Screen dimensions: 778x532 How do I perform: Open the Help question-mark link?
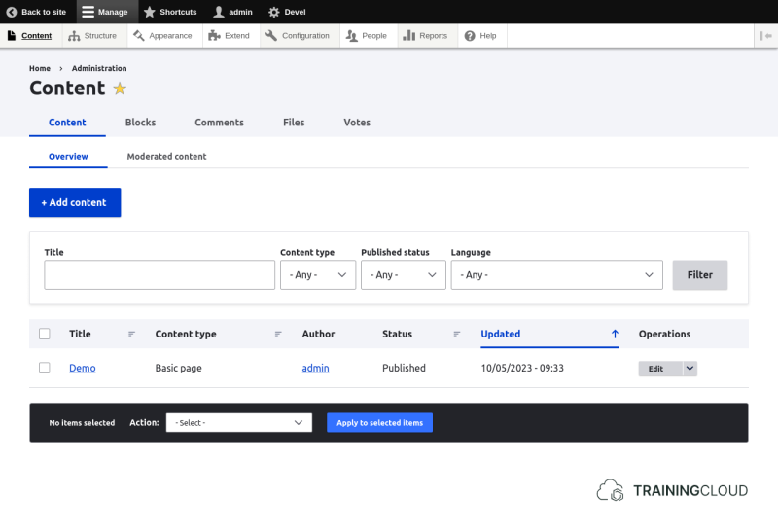coord(480,36)
